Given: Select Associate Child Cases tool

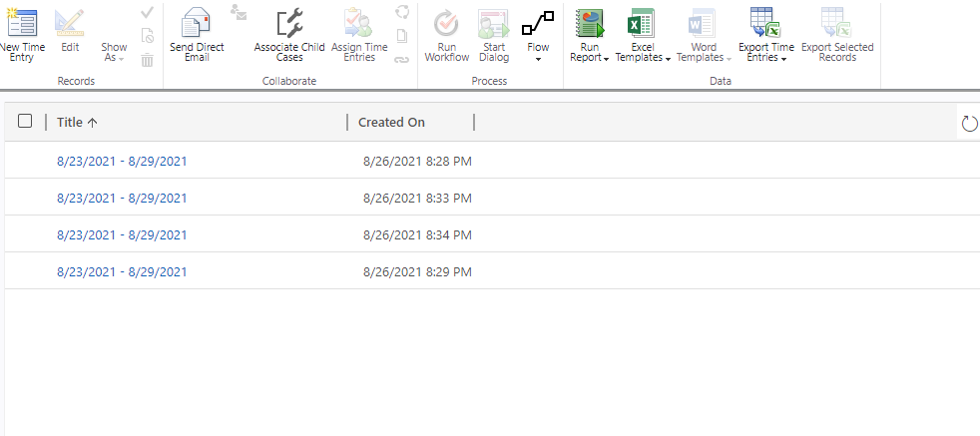Looking at the screenshot, I should (x=289, y=24).
